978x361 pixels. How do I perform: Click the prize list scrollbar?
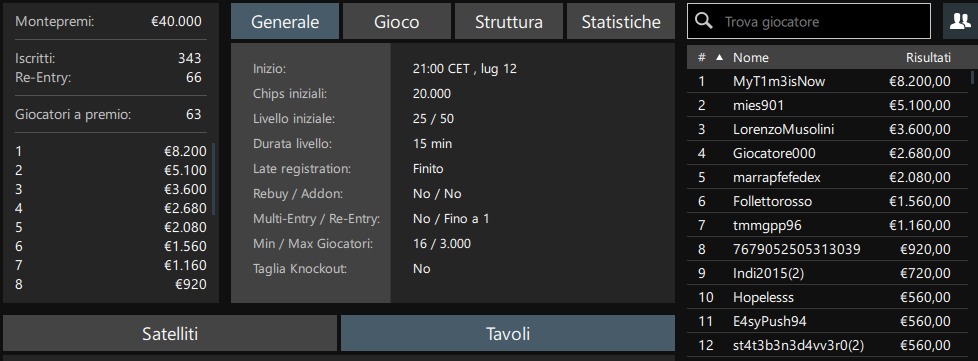coord(214,179)
